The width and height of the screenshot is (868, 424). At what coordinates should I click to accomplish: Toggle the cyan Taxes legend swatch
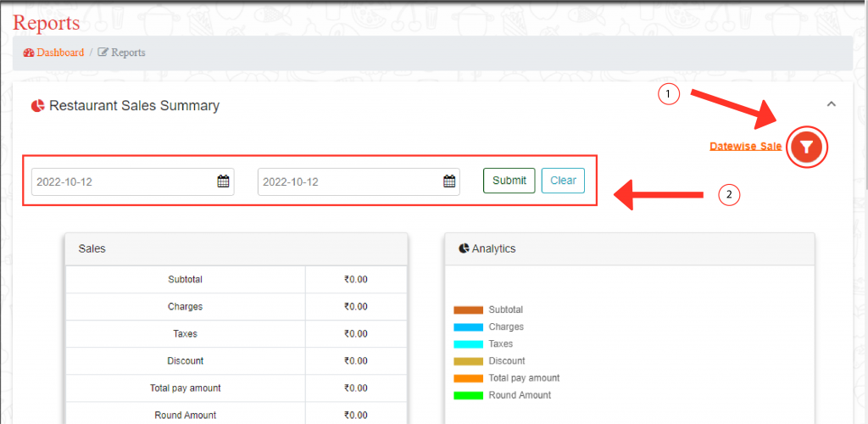point(468,344)
